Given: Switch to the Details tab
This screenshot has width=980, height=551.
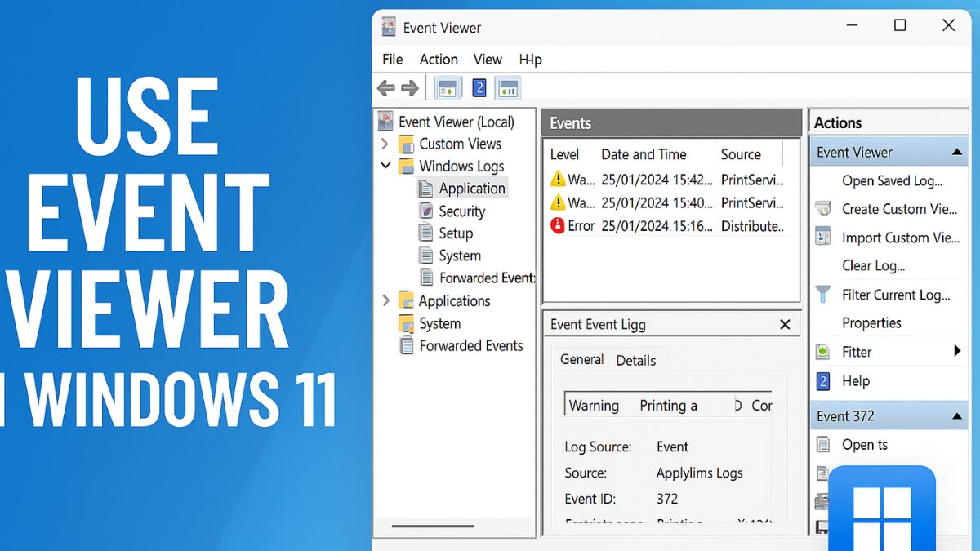Looking at the screenshot, I should (x=636, y=360).
